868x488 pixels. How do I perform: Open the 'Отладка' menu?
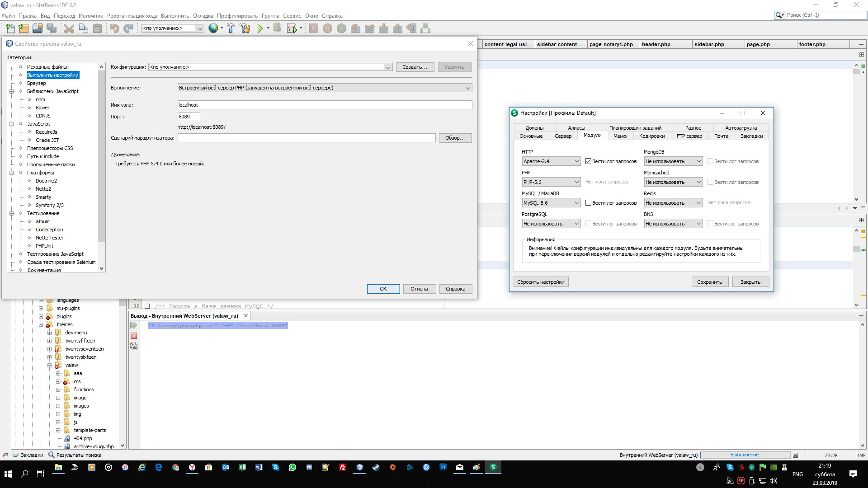(203, 15)
